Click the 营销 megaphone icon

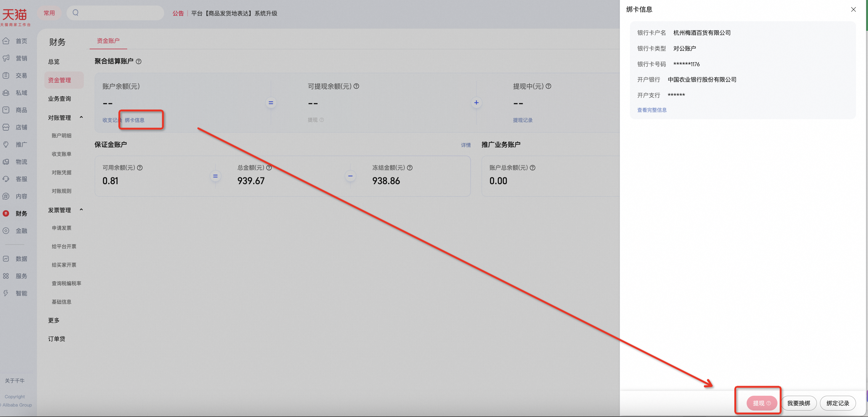coord(6,58)
